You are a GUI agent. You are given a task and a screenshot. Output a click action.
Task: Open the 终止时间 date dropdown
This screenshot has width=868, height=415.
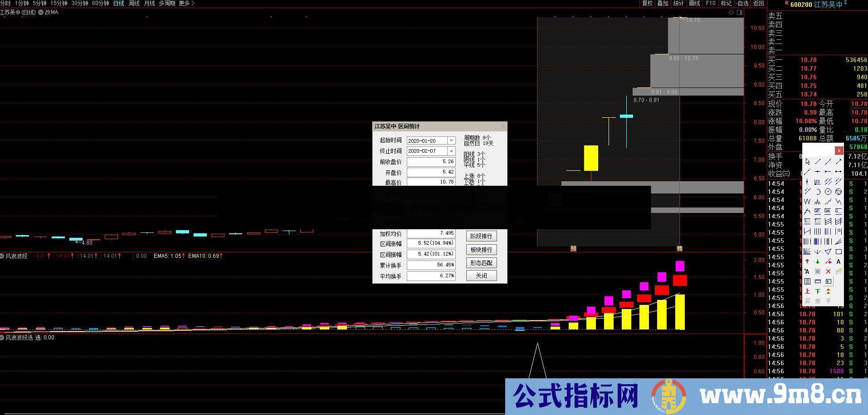(x=451, y=151)
